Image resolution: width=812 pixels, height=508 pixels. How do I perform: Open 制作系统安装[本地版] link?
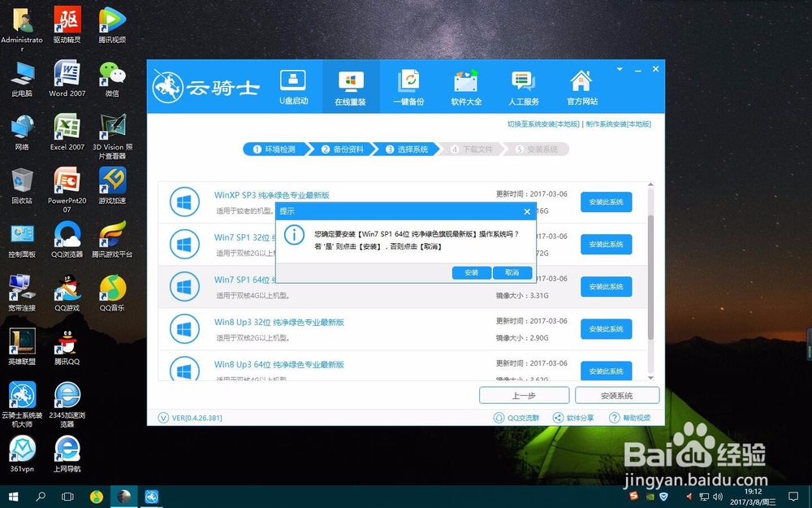click(618, 124)
